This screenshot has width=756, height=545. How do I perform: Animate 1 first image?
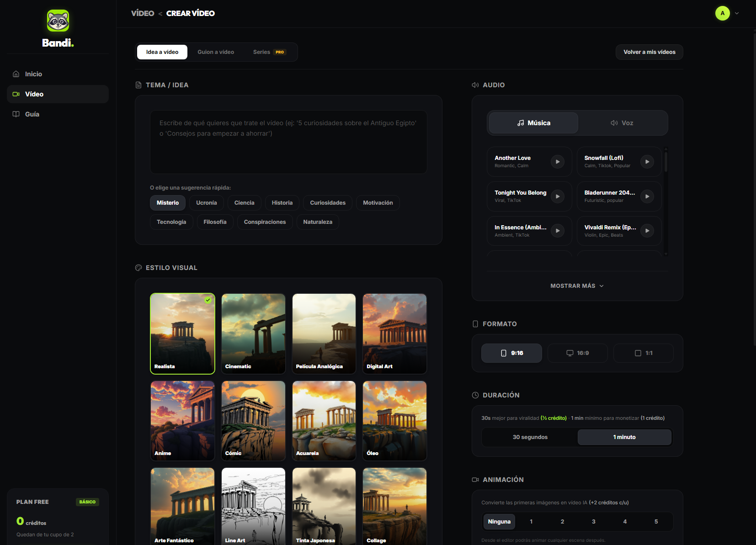[531, 522]
